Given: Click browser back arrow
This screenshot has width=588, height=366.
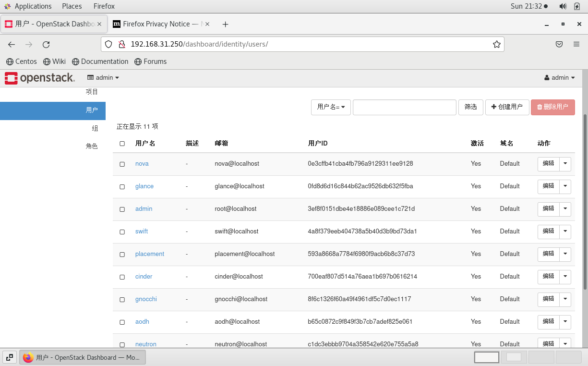Looking at the screenshot, I should (12, 44).
